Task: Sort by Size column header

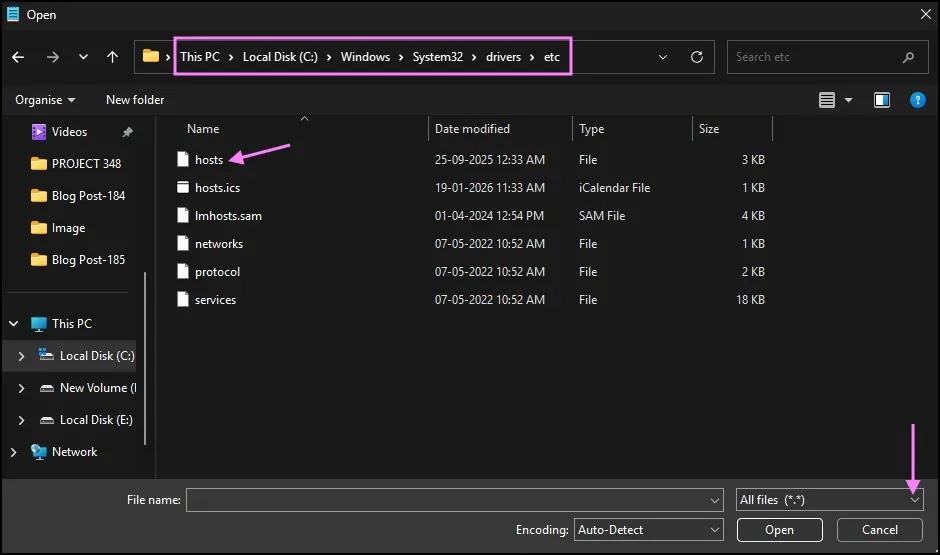Action: tap(709, 129)
